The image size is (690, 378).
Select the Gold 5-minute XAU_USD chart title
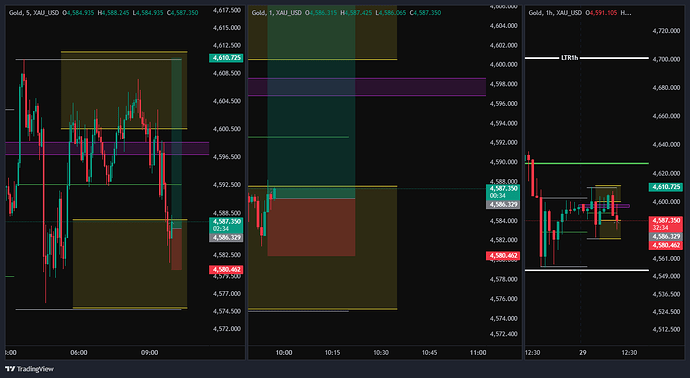34,13
